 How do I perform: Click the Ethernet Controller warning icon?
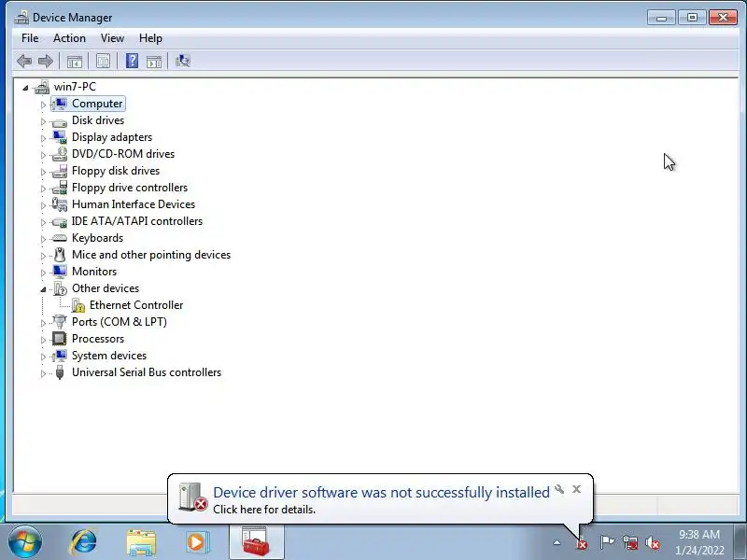78,305
